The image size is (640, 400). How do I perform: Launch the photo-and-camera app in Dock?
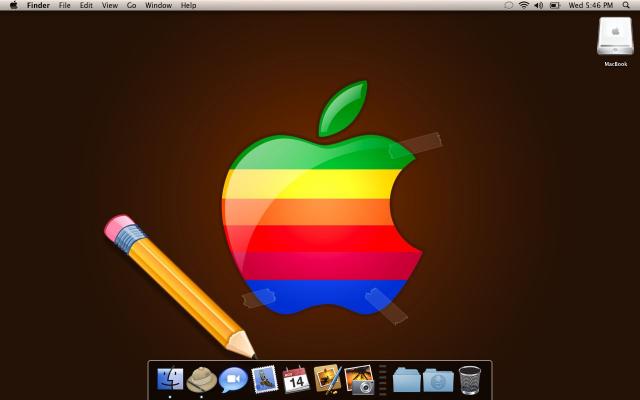point(359,380)
